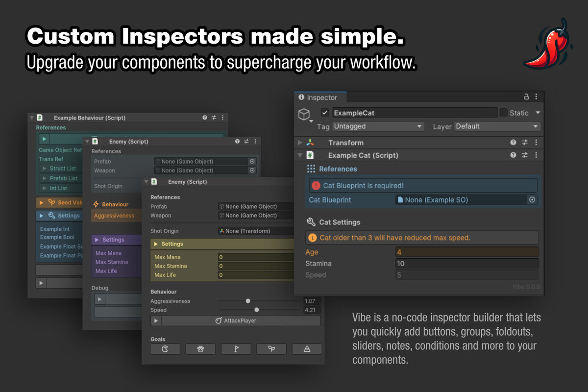
Task: Click the pie-shaped Goals button
Action: pos(165,349)
